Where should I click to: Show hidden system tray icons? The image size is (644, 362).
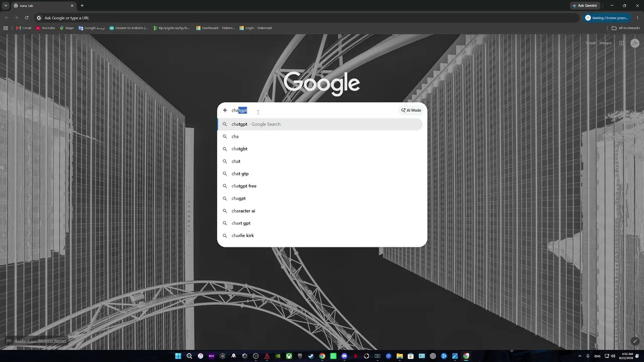click(x=580, y=356)
